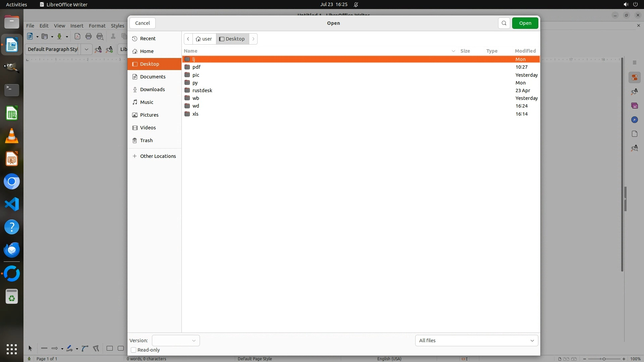
Task: Click the search icon in Open dialog
Action: tap(504, 23)
